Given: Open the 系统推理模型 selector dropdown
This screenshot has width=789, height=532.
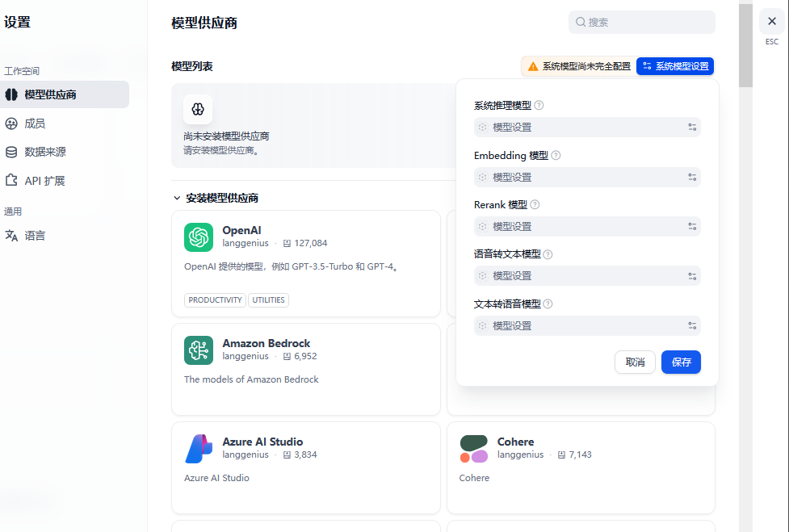Looking at the screenshot, I should 587,128.
